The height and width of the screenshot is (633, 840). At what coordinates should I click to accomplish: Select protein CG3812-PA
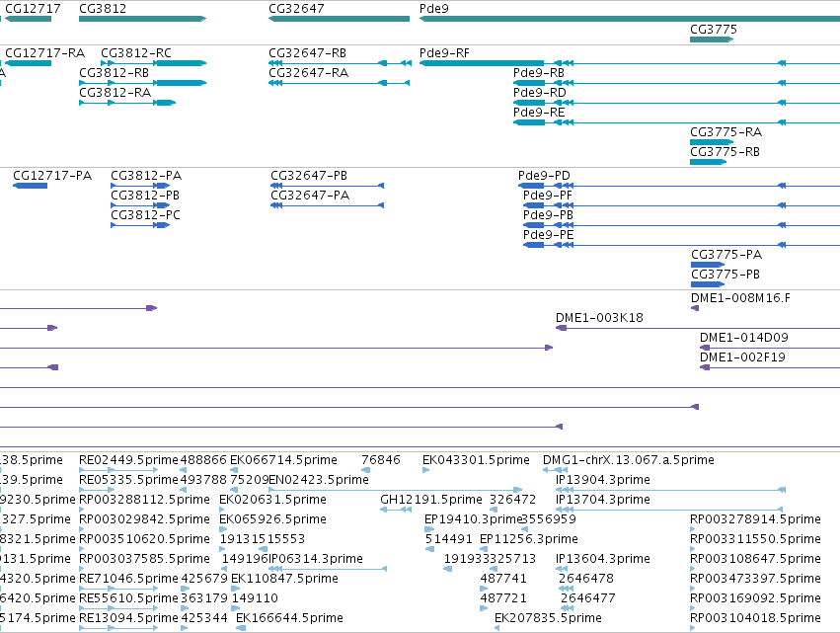tap(140, 186)
